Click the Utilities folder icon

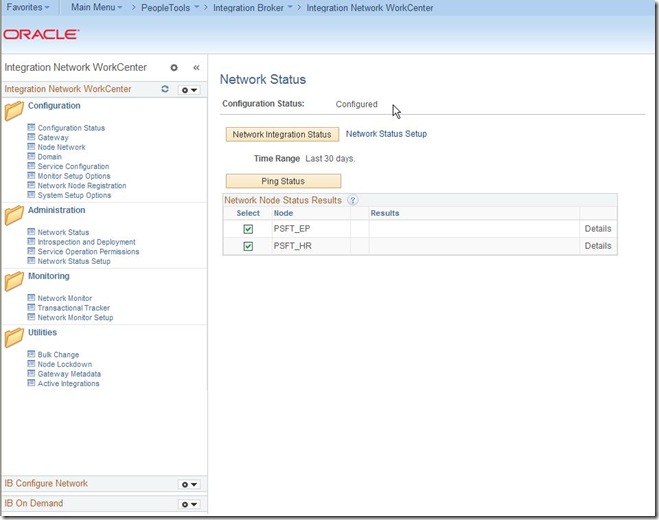tap(14, 337)
